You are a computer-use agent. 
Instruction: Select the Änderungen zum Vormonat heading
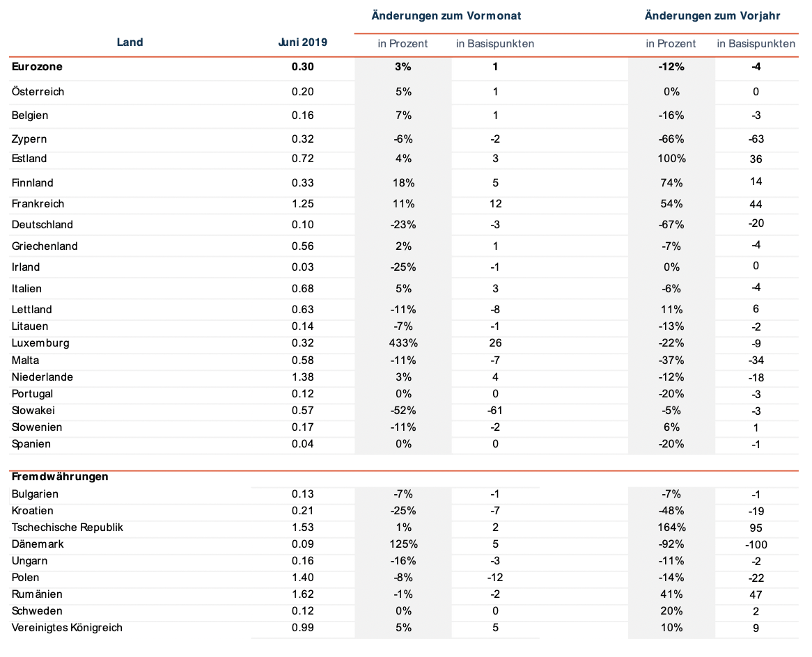(446, 16)
